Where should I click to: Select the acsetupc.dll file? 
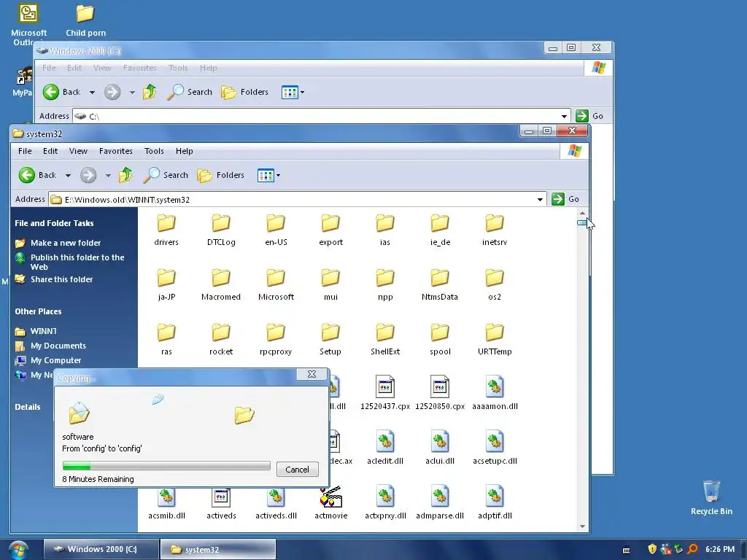pyautogui.click(x=495, y=448)
